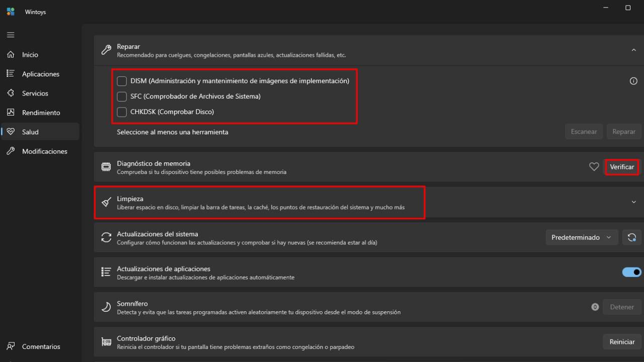This screenshot has width=644, height=362.
Task: Click the DISM tool label text
Action: click(240, 81)
